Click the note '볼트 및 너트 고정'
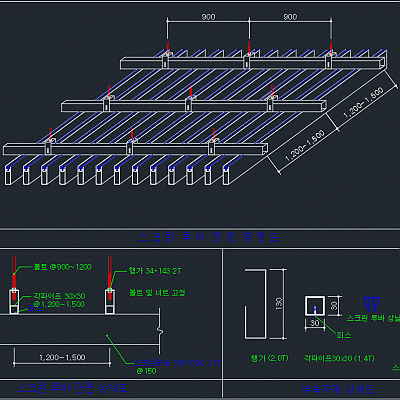 [157, 293]
